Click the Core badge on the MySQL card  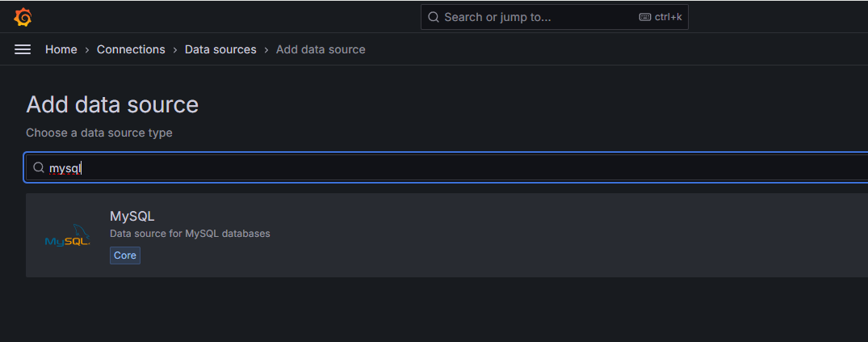point(125,255)
